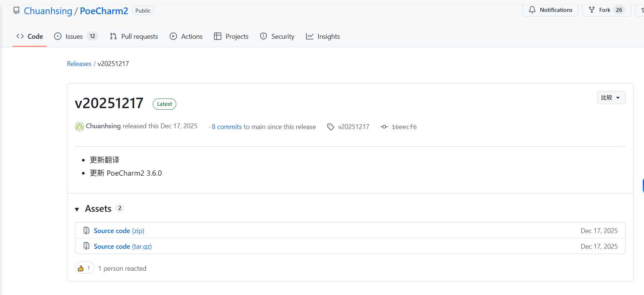Open commit 16eecf6
Viewport: 644px width, 295px height.
(404, 127)
